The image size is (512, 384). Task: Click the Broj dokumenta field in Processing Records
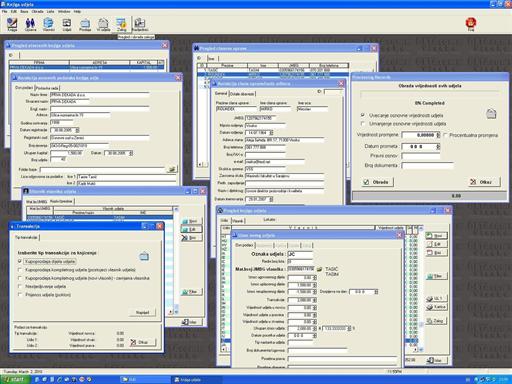pyautogui.click(x=428, y=165)
